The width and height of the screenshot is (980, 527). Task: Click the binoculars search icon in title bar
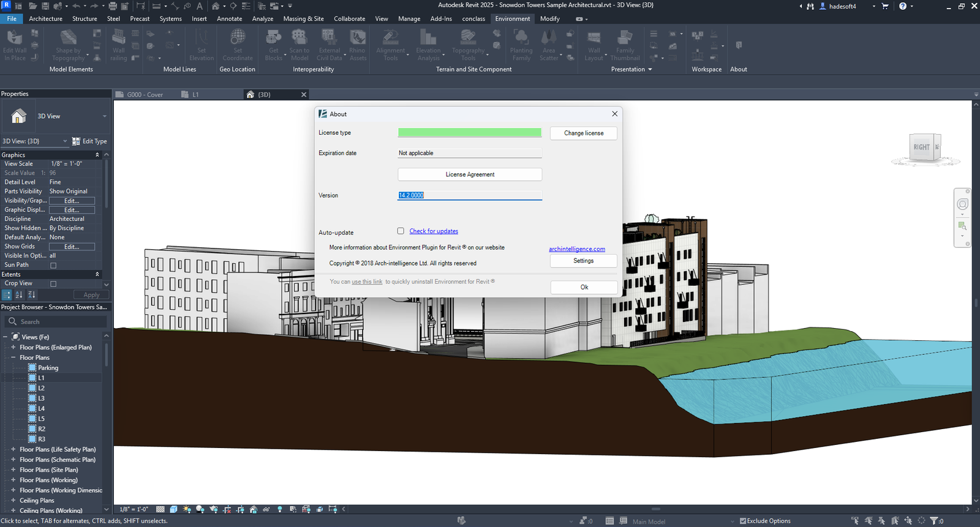tap(810, 6)
